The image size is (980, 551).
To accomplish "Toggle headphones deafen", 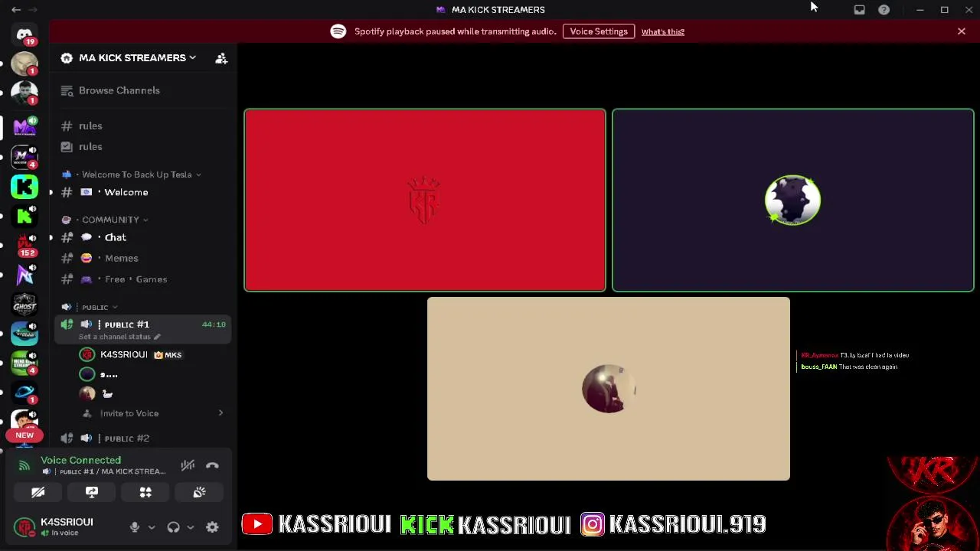I will click(174, 527).
